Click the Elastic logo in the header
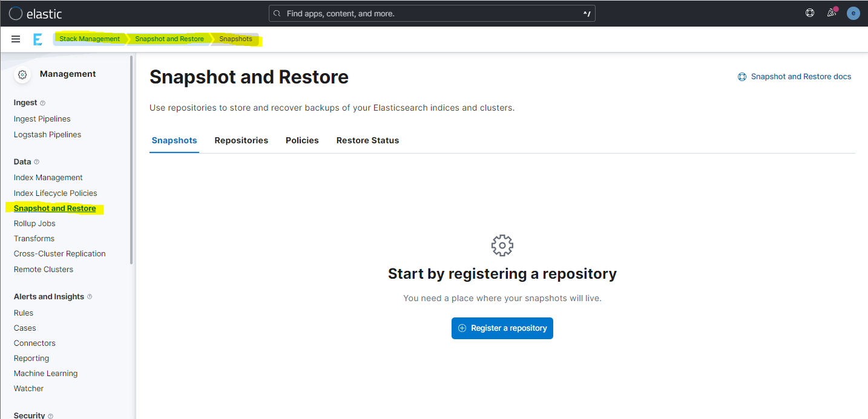868x419 pixels. (36, 13)
